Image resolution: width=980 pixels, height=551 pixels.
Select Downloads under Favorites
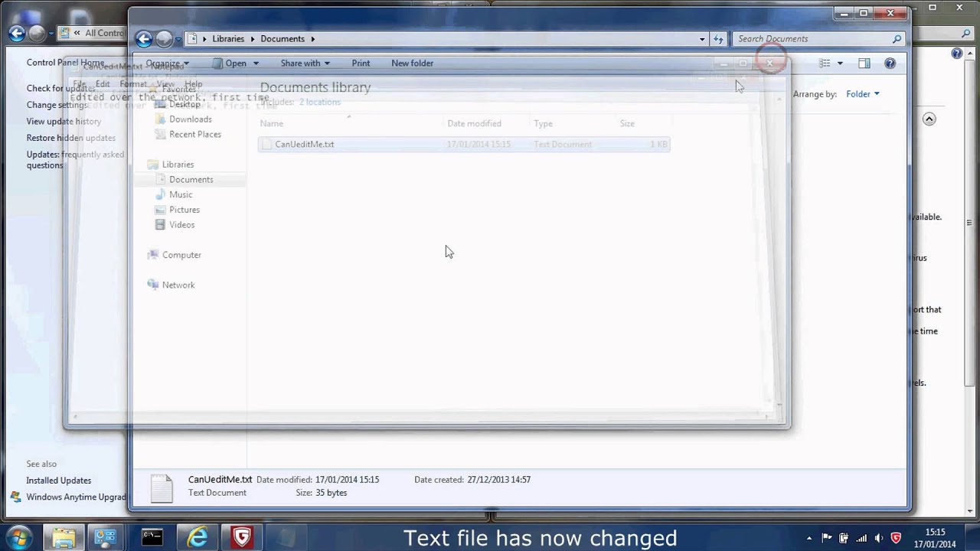coord(190,119)
